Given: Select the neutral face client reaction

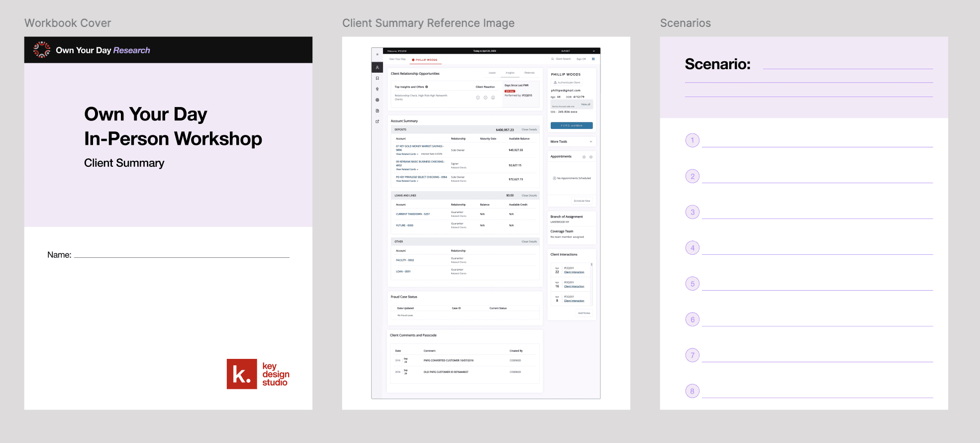Looking at the screenshot, I should coord(486,98).
